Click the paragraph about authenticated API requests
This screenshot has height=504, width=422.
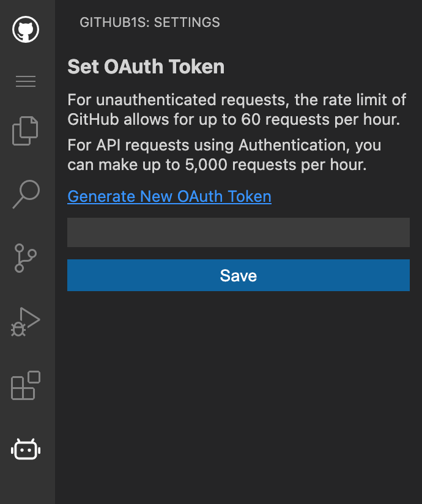pyautogui.click(x=224, y=155)
